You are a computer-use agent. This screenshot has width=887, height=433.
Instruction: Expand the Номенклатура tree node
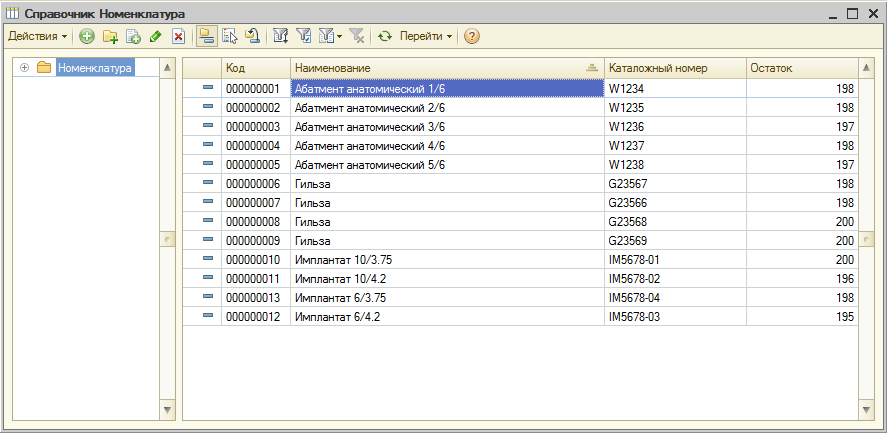click(25, 68)
